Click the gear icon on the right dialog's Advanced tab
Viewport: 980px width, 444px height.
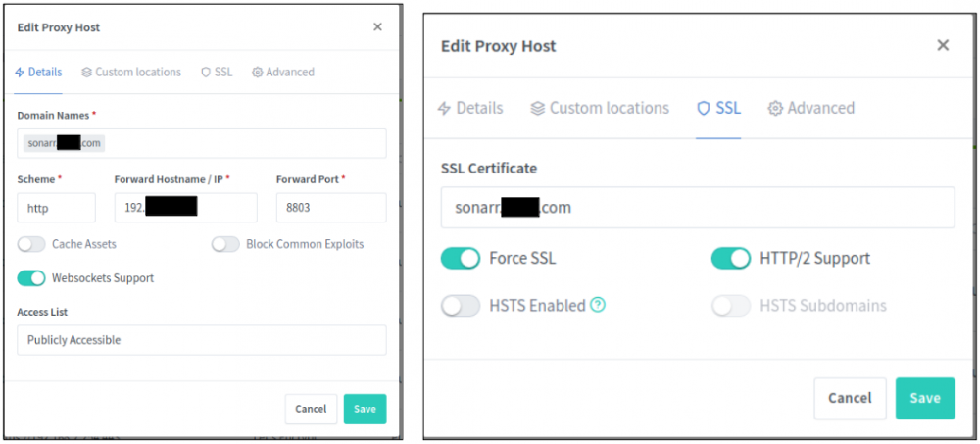(775, 108)
